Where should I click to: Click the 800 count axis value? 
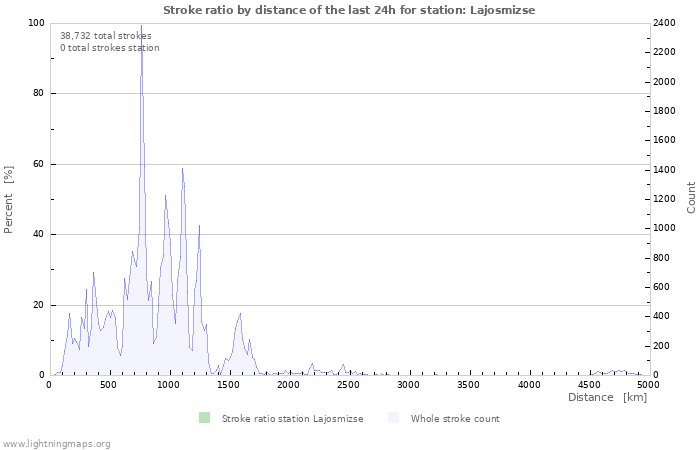[661, 258]
